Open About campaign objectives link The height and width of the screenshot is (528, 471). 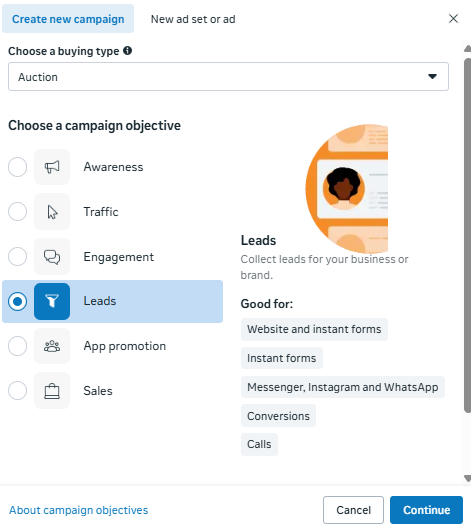[x=78, y=510]
